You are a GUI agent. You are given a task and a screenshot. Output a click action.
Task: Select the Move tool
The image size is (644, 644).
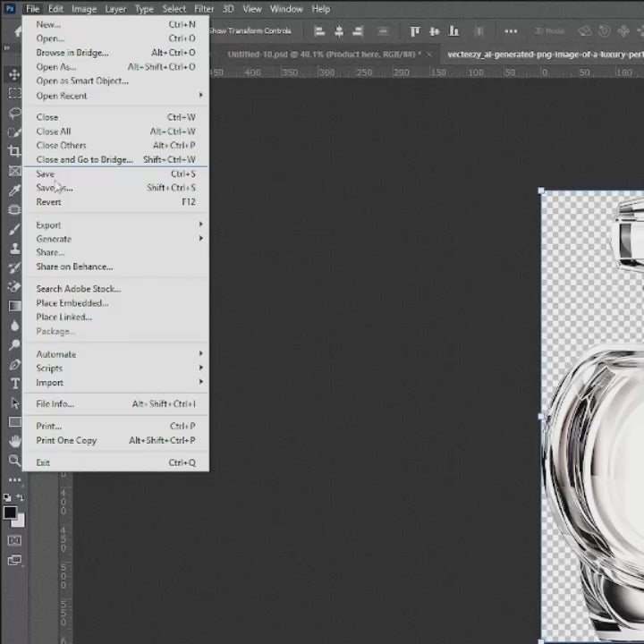(x=14, y=74)
